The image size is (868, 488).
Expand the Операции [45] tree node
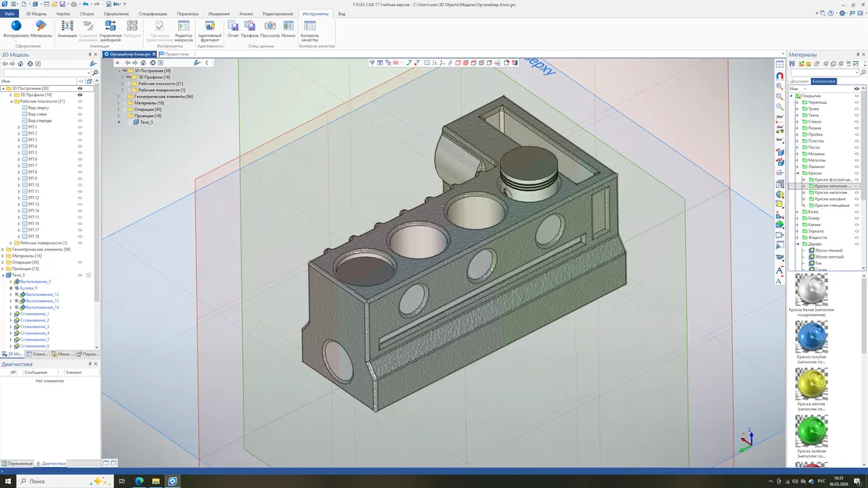click(x=2, y=262)
